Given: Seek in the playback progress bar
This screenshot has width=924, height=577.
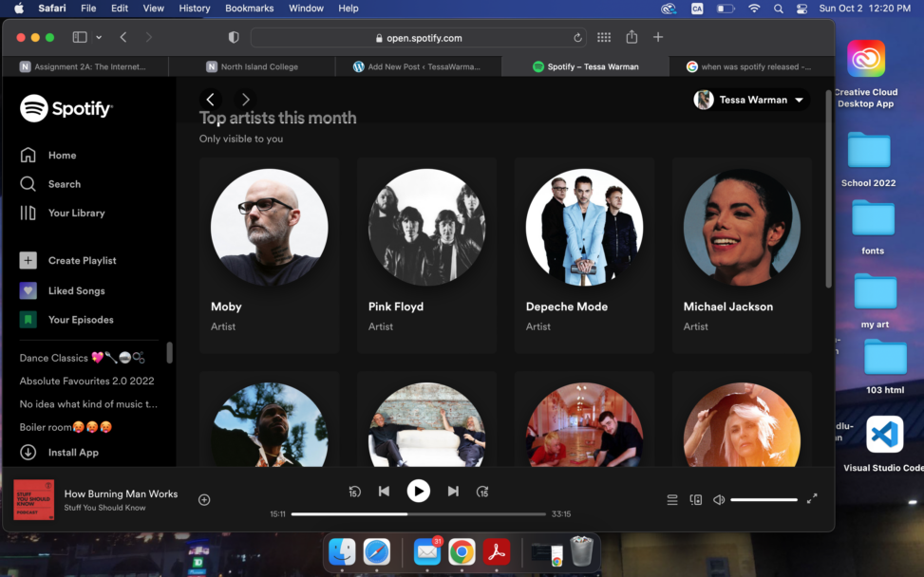Looking at the screenshot, I should click(x=419, y=514).
